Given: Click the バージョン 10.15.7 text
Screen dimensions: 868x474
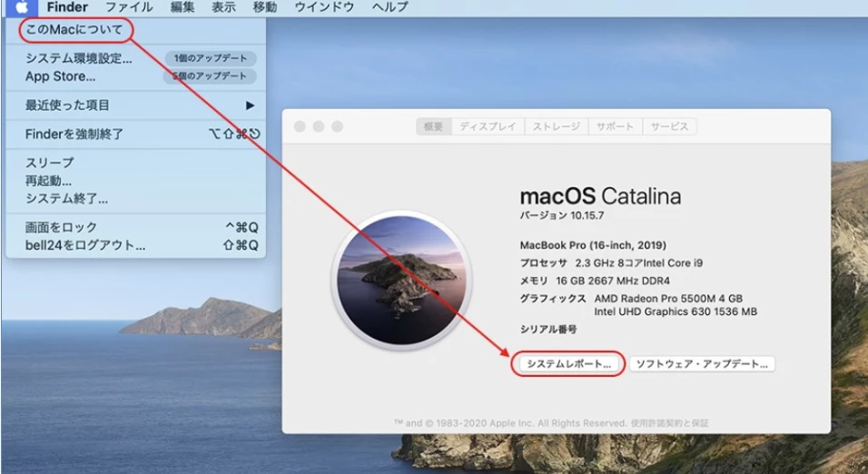Looking at the screenshot, I should pyautogui.click(x=562, y=215).
